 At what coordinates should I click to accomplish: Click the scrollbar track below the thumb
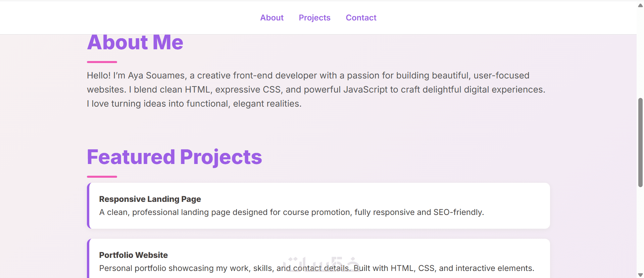click(x=640, y=231)
